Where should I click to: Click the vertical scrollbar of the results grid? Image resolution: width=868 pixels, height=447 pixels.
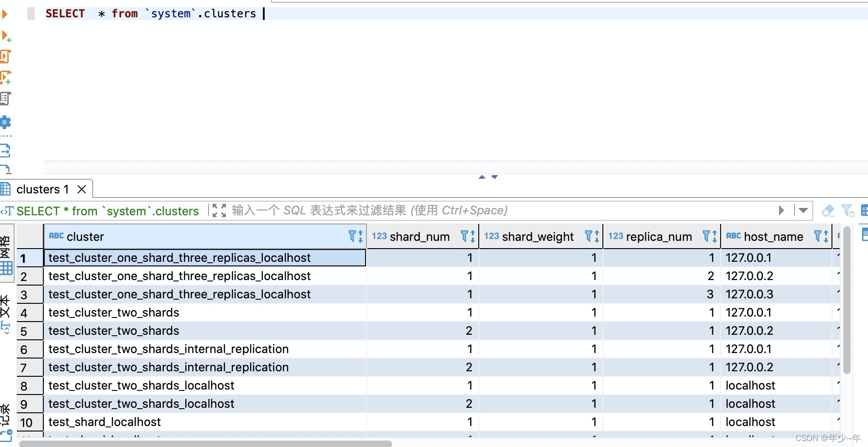[x=847, y=301]
